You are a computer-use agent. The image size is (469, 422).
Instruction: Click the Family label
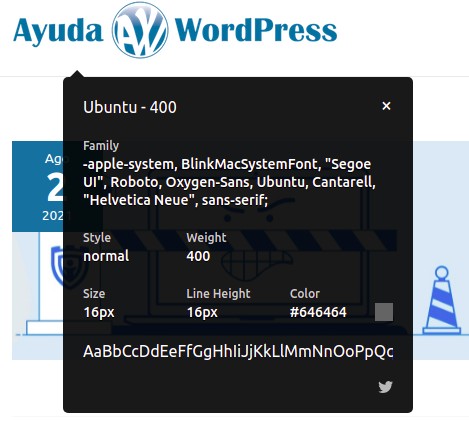(101, 146)
